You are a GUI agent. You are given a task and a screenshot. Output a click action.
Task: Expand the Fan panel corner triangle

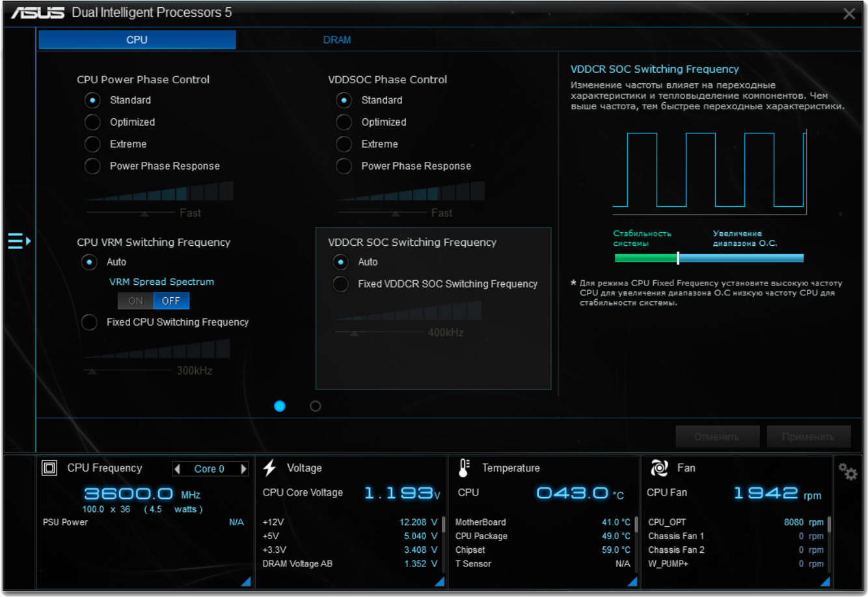[825, 581]
